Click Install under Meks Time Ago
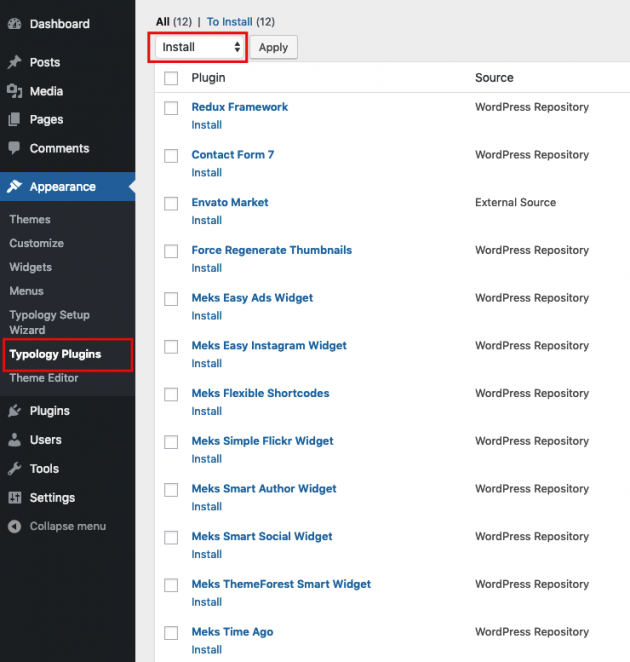The image size is (630, 662). (x=206, y=650)
